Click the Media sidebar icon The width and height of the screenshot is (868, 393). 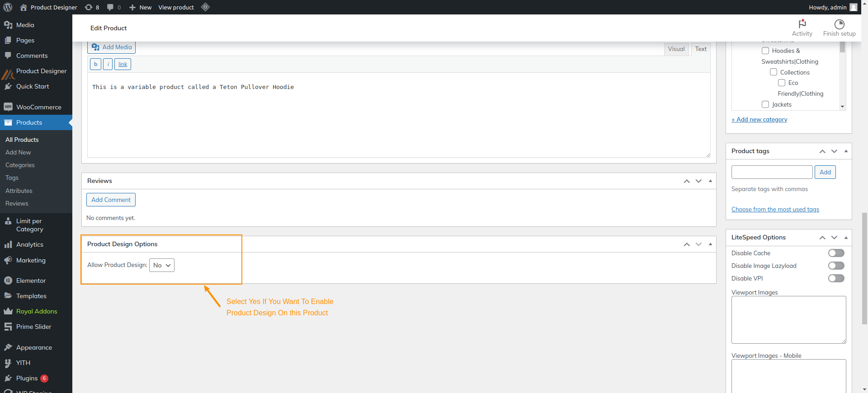8,25
